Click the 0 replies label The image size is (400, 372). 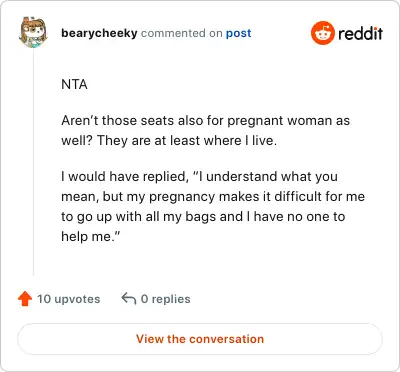click(165, 299)
